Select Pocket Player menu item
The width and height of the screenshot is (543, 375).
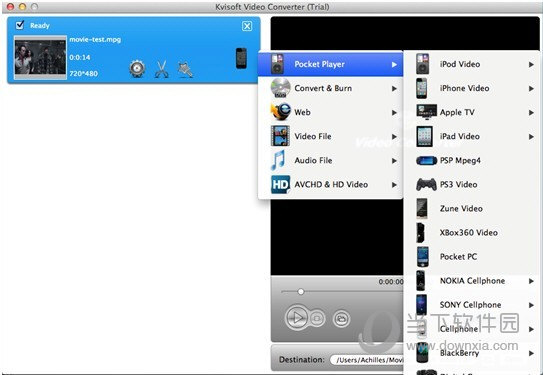pos(331,64)
